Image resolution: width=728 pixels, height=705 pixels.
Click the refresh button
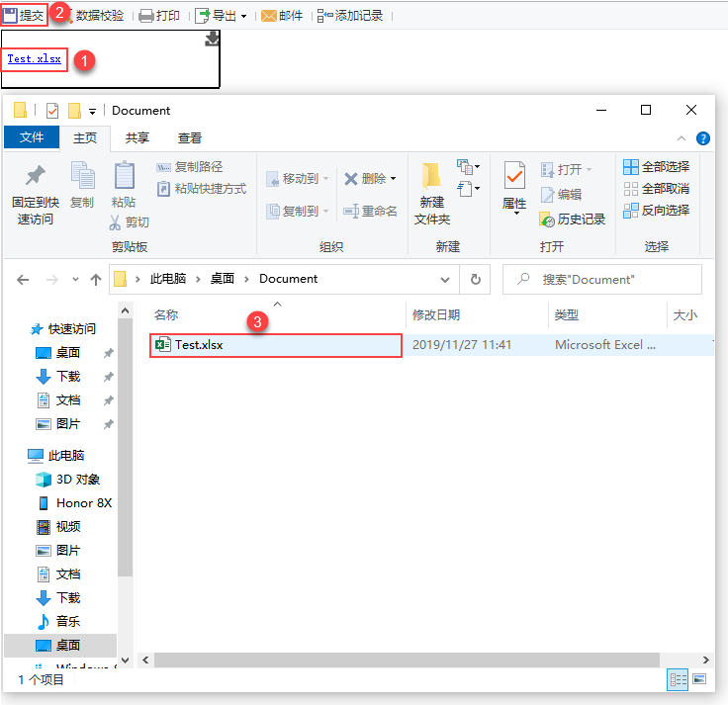click(476, 280)
